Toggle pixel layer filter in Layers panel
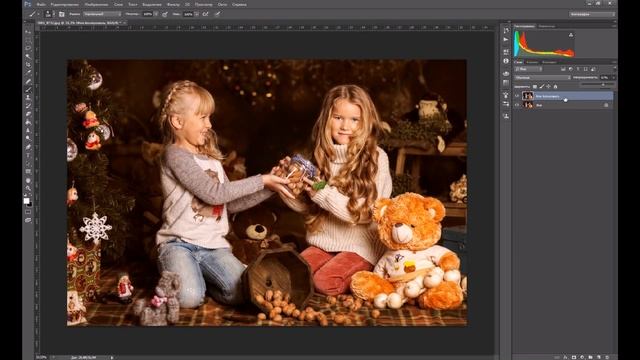The height and width of the screenshot is (360, 640). [x=563, y=69]
